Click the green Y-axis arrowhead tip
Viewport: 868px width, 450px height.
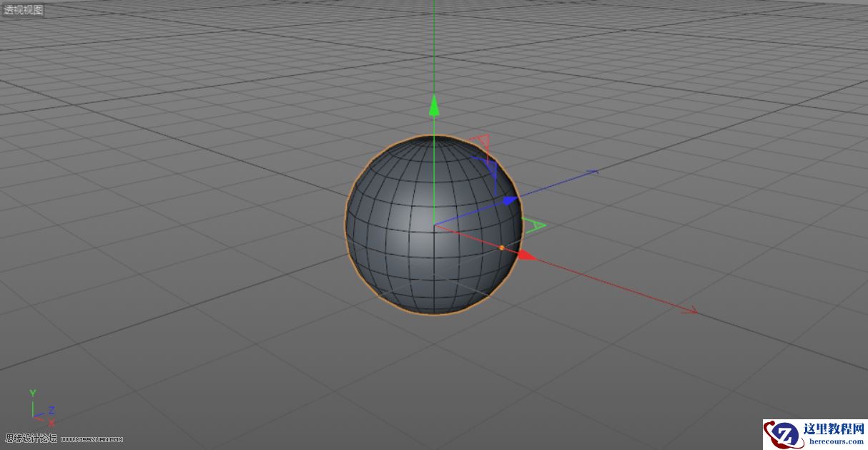pyautogui.click(x=435, y=97)
